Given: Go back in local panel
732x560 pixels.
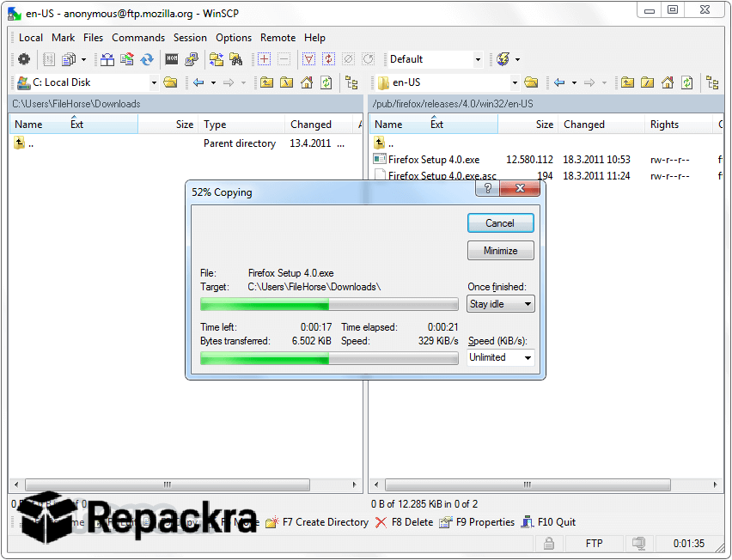Looking at the screenshot, I should tap(198, 82).
